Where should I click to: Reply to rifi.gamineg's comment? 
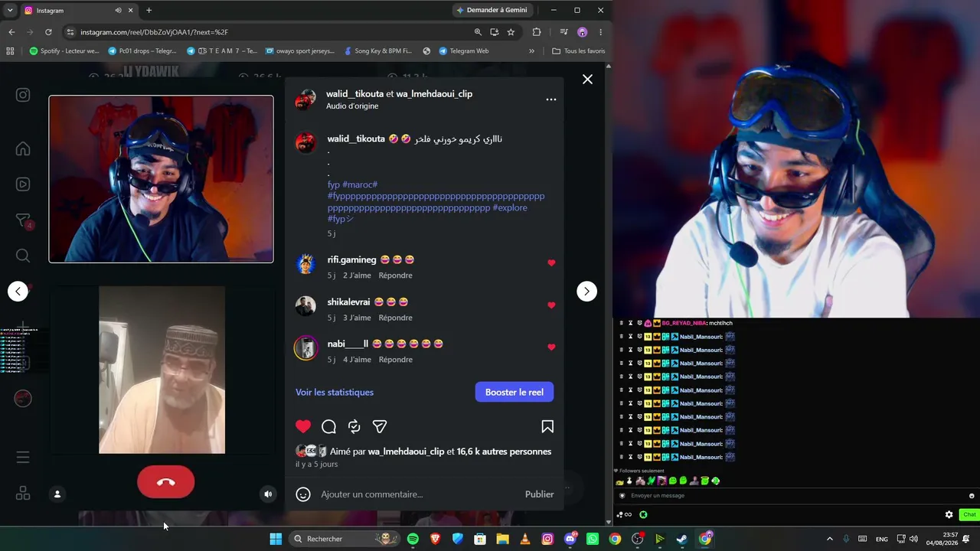tap(395, 275)
